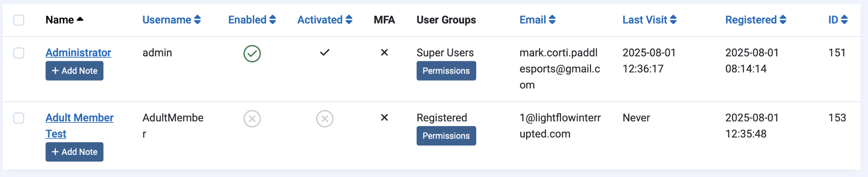Screen dimensions: 868x177
Task: Select the Adult Member Test row checkbox
Action: point(19,118)
